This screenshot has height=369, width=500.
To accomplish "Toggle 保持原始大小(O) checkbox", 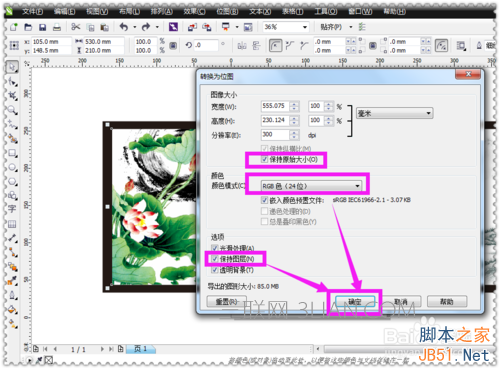I will pos(264,159).
